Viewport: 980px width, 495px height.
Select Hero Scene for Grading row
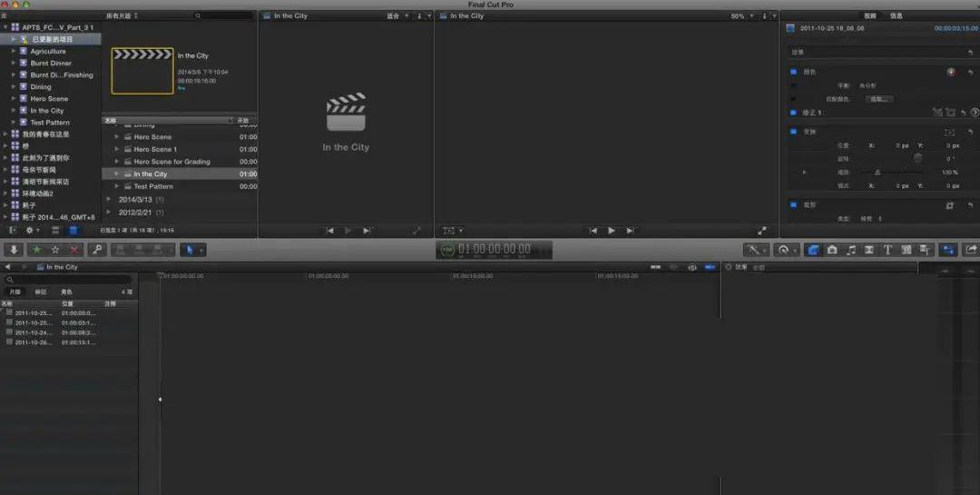(x=180, y=162)
